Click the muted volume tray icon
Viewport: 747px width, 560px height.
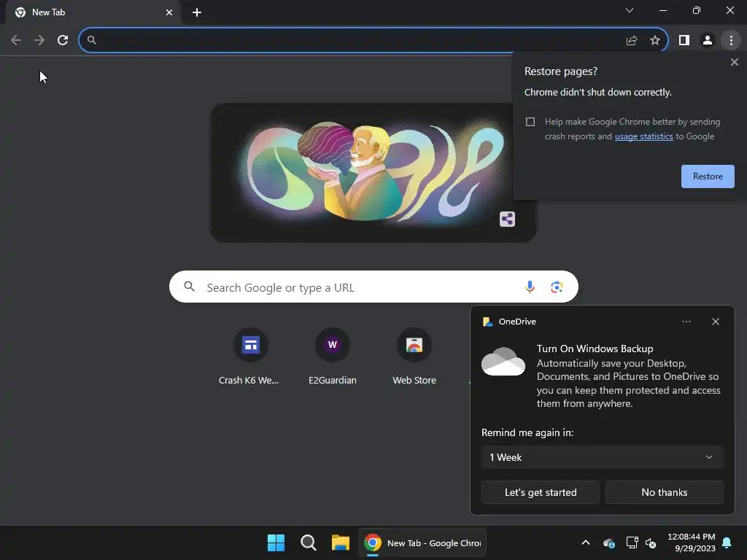point(651,542)
